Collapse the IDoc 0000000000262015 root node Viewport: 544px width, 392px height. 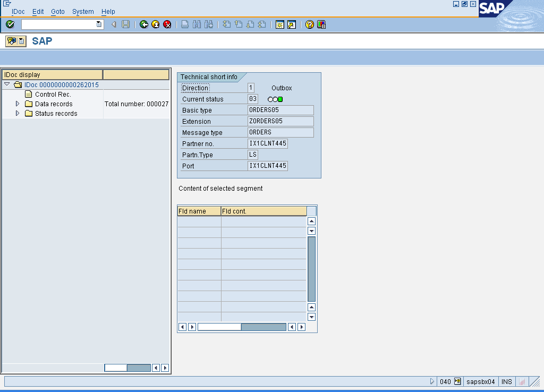(7, 84)
